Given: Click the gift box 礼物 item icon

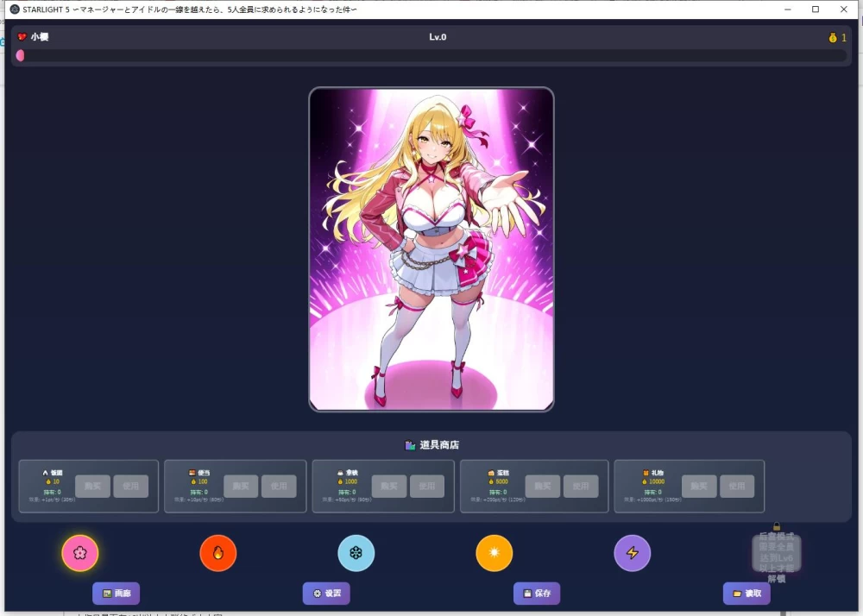Looking at the screenshot, I should [x=646, y=473].
